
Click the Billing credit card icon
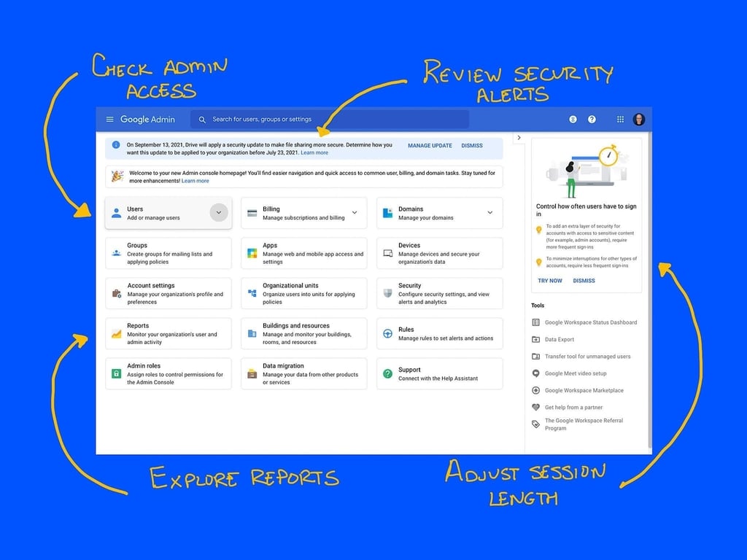pos(252,213)
